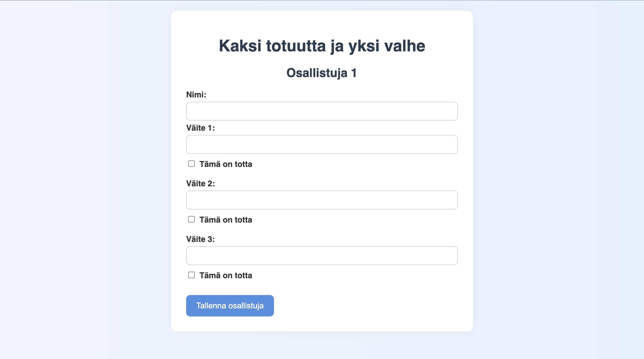Click the Nimi: field label

[x=196, y=95]
